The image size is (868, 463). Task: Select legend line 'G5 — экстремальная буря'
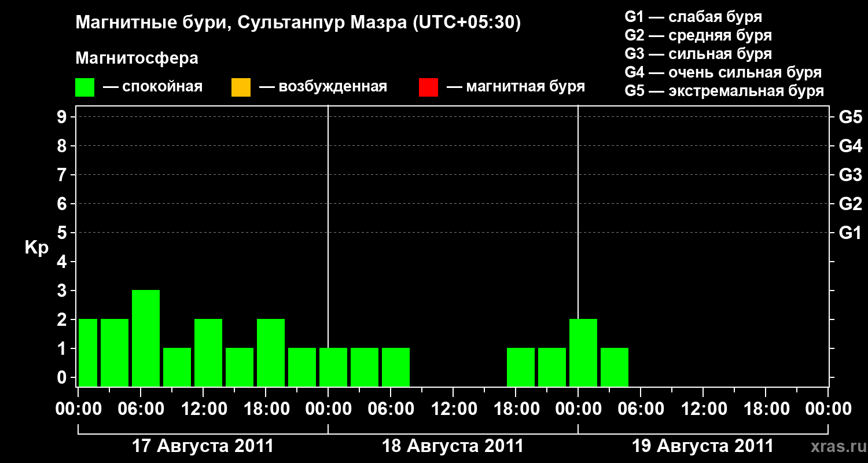coord(724,91)
